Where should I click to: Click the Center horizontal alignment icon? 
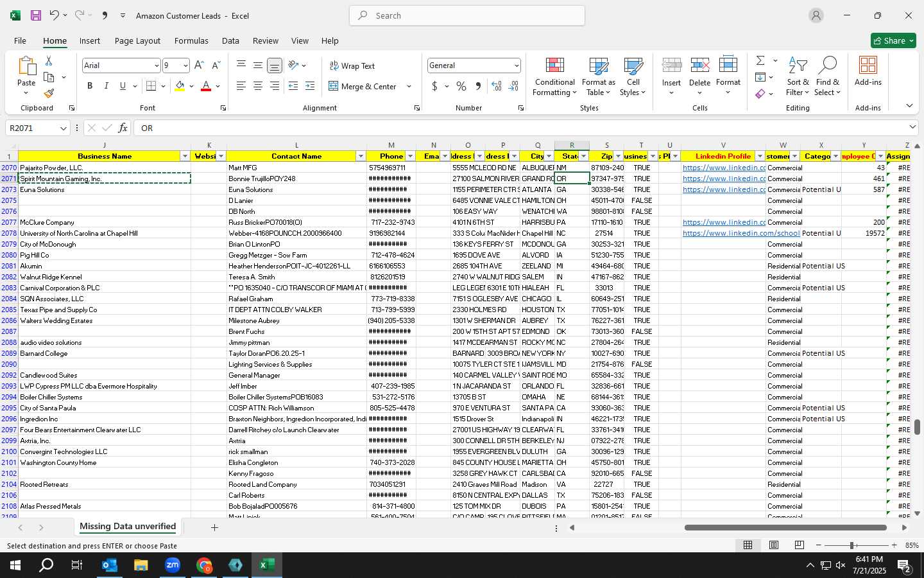(257, 86)
